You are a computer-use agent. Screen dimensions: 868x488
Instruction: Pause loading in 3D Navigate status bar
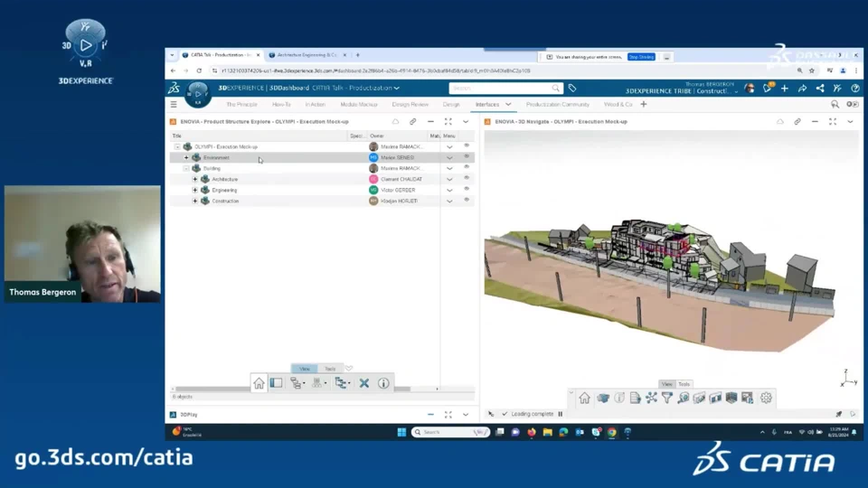coord(561,414)
